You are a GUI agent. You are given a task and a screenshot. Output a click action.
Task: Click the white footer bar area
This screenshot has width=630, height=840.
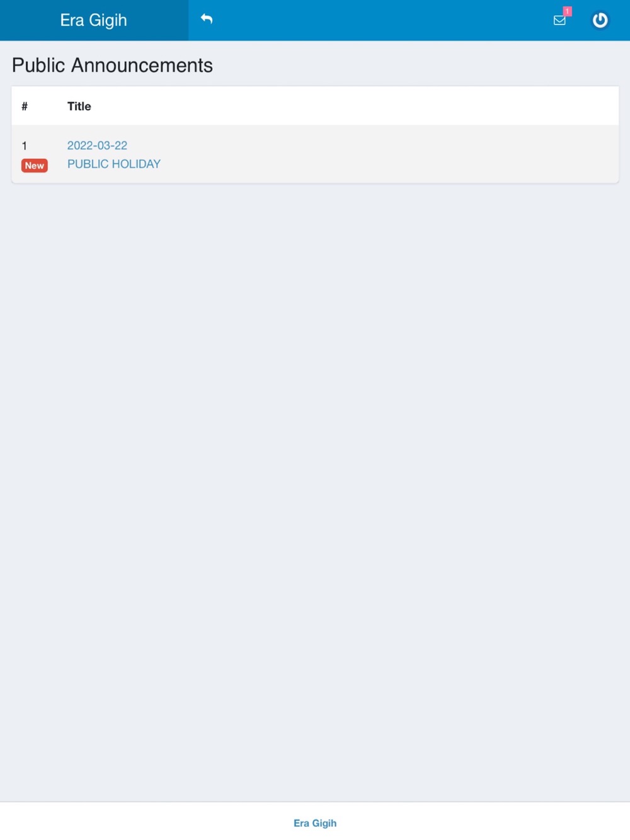[x=315, y=821]
